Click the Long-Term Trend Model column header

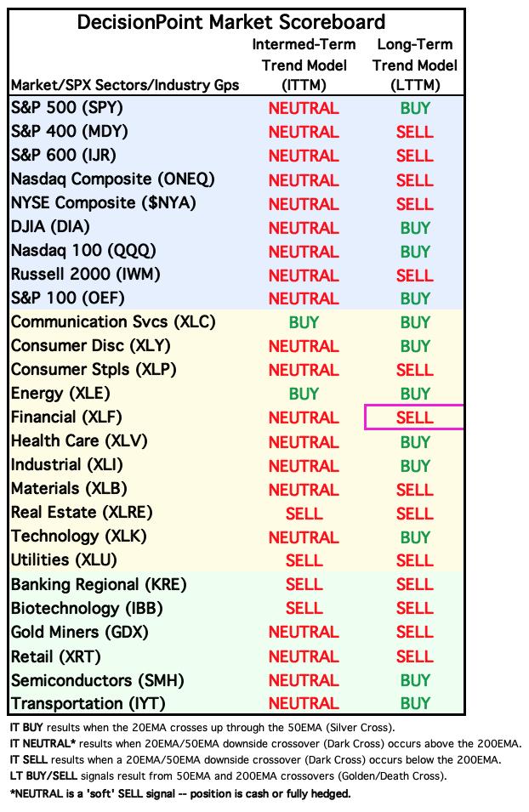[x=415, y=65]
